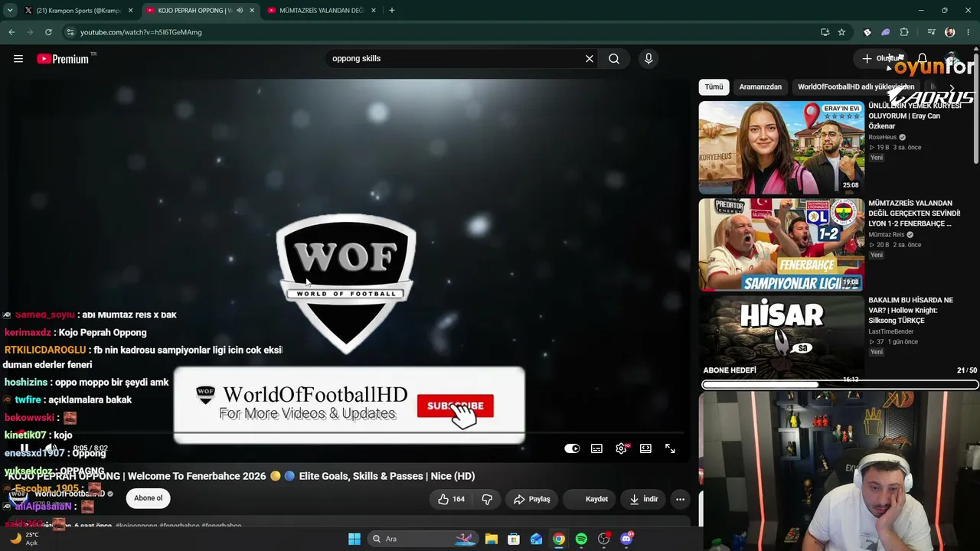980x551 pixels.
Task: Dislike the Oppong video
Action: 487,499
